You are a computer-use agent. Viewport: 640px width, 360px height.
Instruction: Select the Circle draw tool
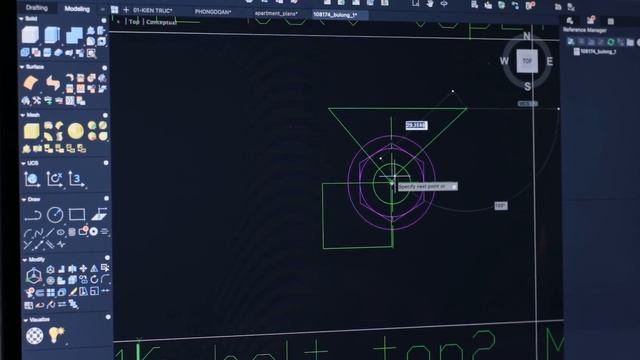(x=55, y=215)
